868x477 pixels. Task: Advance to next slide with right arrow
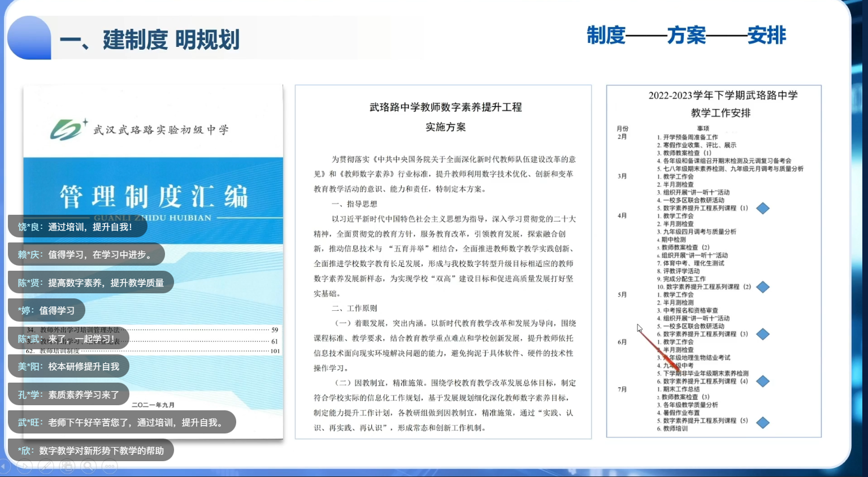pos(24,467)
